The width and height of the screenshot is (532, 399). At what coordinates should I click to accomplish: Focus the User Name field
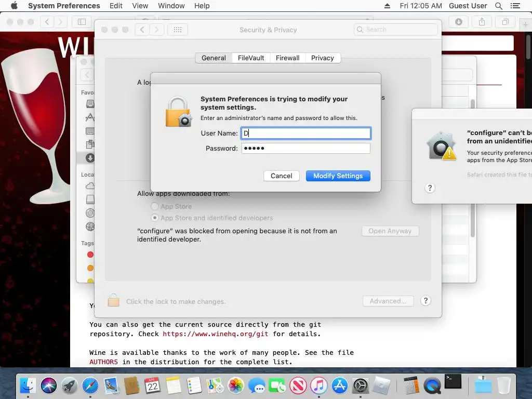[x=306, y=133]
